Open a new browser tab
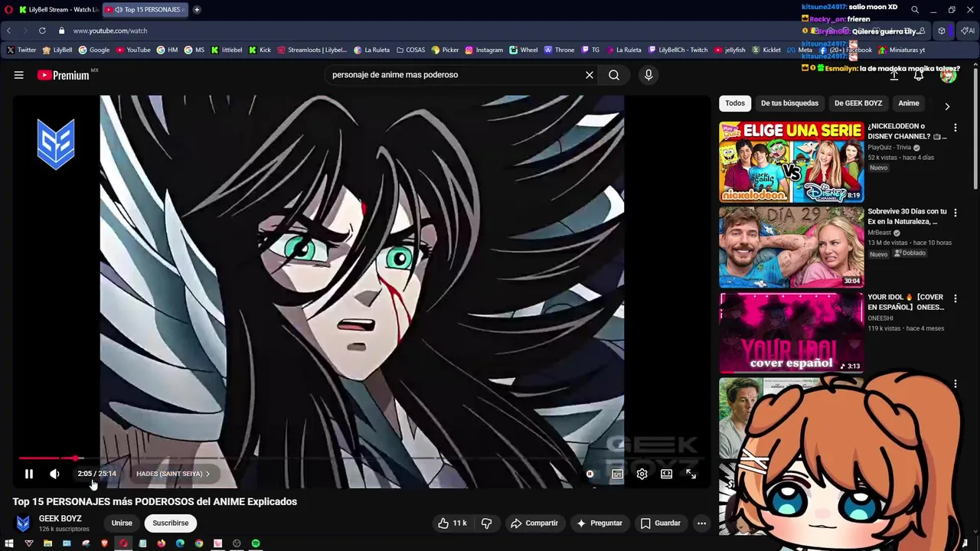980x551 pixels. [x=197, y=9]
